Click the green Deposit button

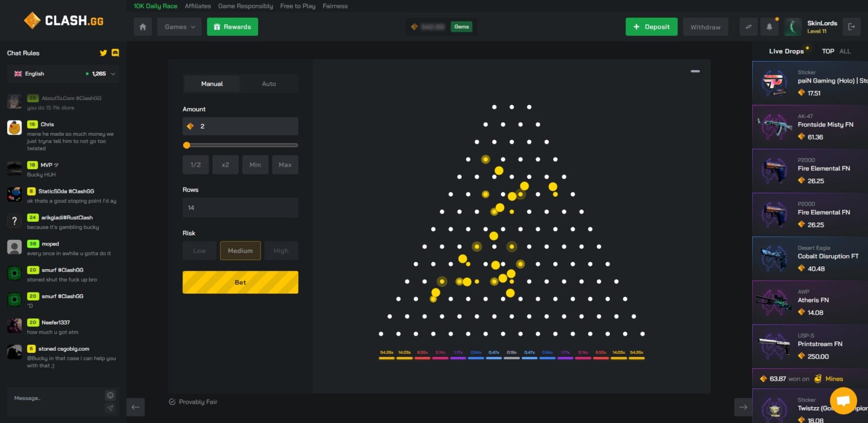pyautogui.click(x=651, y=27)
